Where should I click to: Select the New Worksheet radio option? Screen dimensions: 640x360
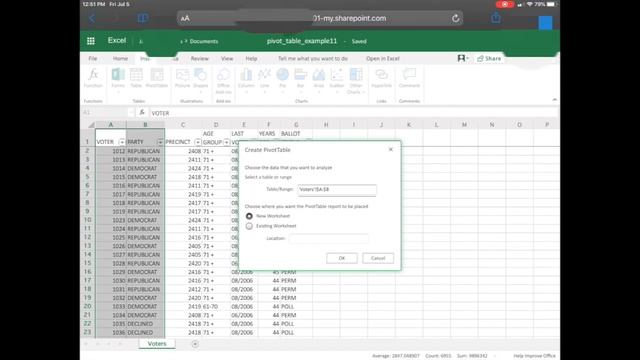coord(249,216)
